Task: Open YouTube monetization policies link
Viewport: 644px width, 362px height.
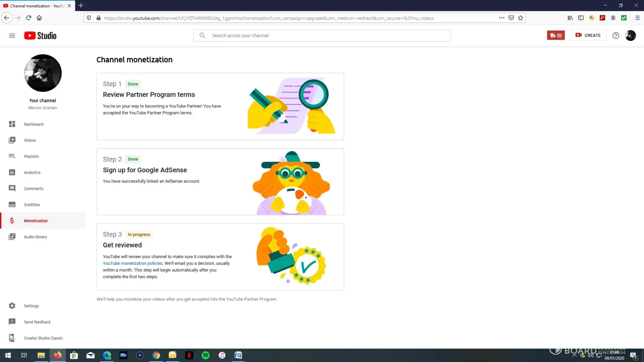Action: click(133, 264)
